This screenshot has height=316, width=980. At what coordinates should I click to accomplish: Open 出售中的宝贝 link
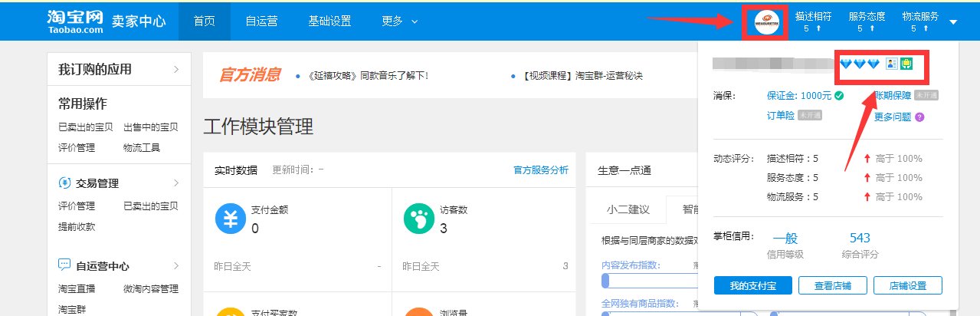151,127
